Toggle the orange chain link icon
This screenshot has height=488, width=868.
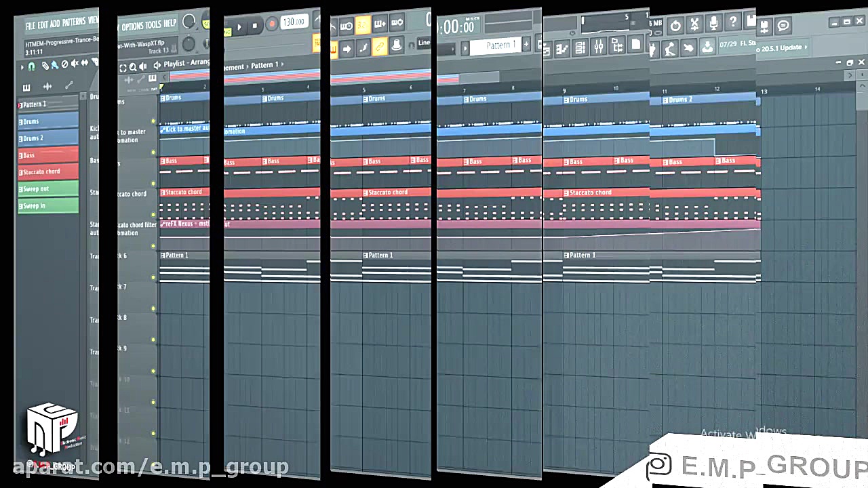[x=379, y=47]
